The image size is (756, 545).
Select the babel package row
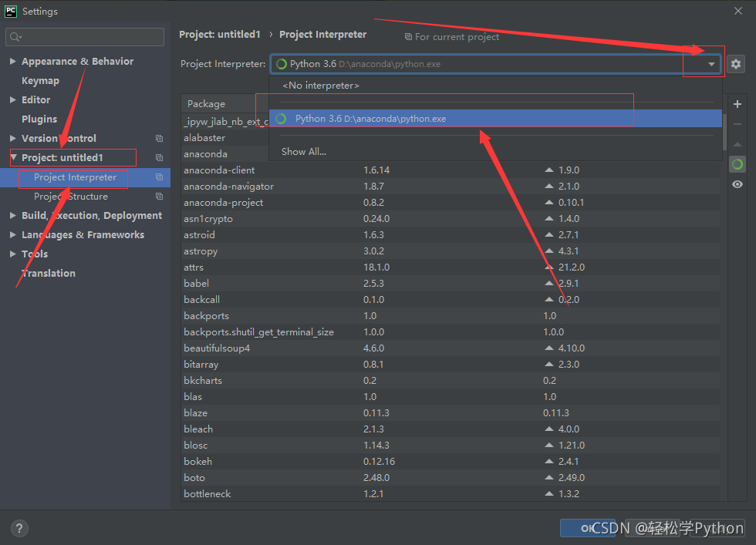point(451,284)
